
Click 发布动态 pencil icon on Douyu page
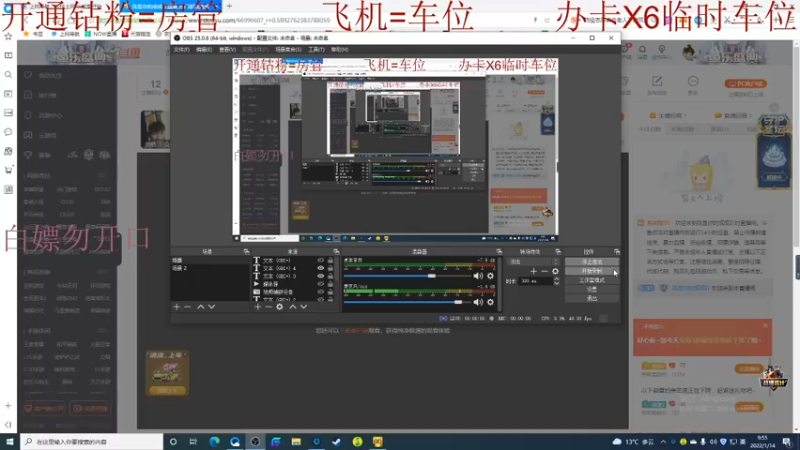coord(657,81)
